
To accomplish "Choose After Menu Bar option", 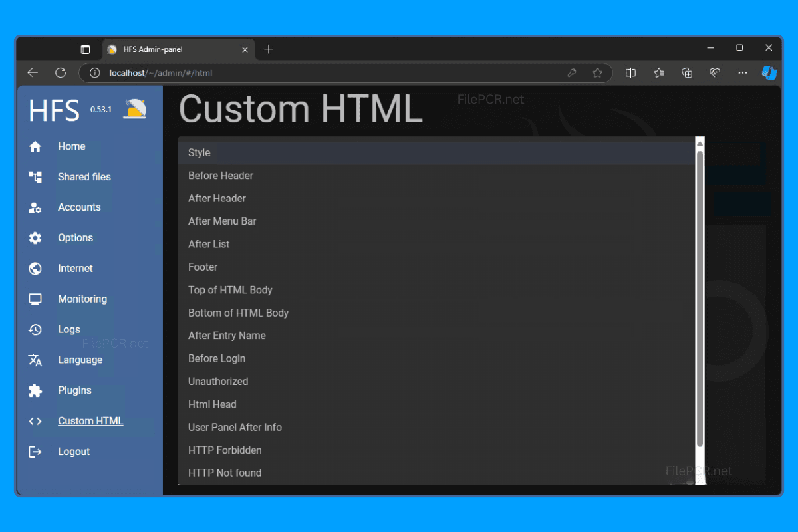I will coord(436,221).
